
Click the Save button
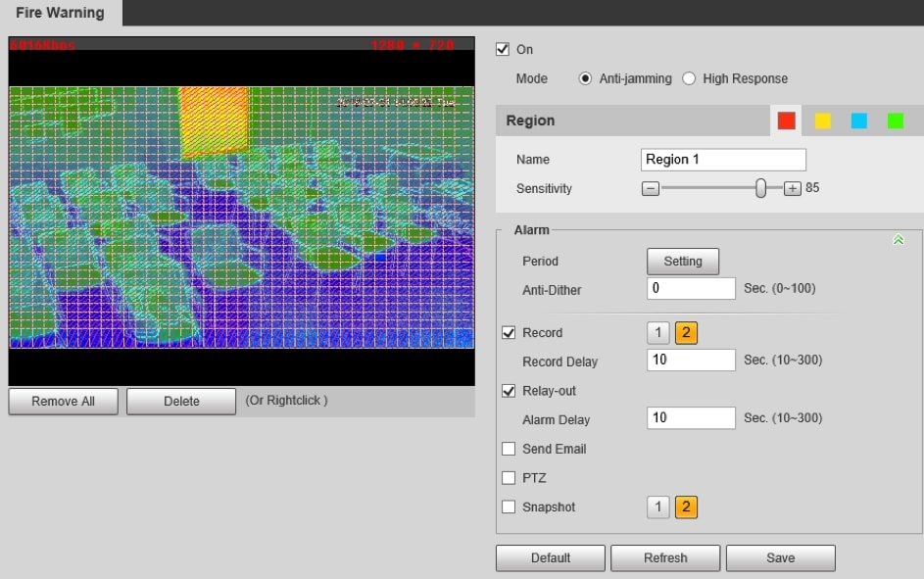tap(780, 557)
